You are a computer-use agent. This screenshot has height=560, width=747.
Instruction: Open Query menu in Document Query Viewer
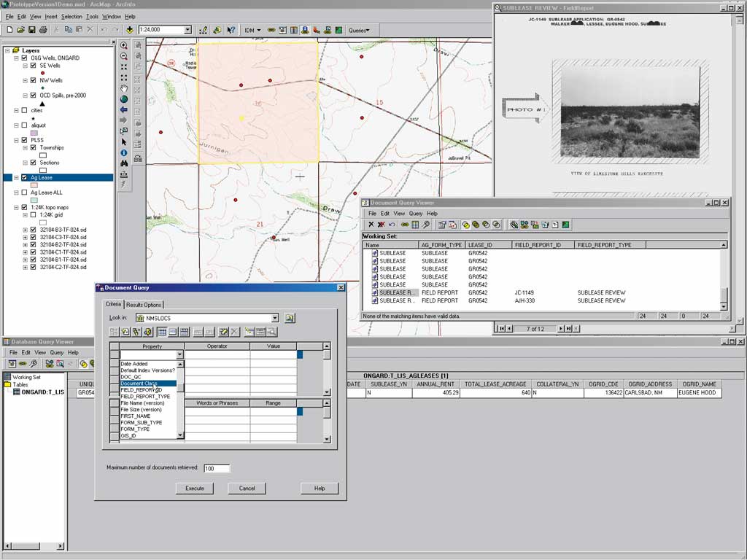pos(415,214)
